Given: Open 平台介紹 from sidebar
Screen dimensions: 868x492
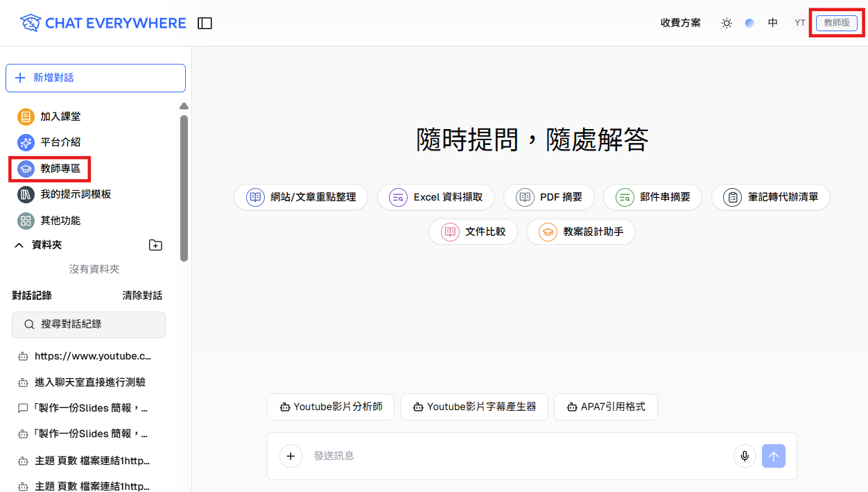Looking at the screenshot, I should point(60,142).
